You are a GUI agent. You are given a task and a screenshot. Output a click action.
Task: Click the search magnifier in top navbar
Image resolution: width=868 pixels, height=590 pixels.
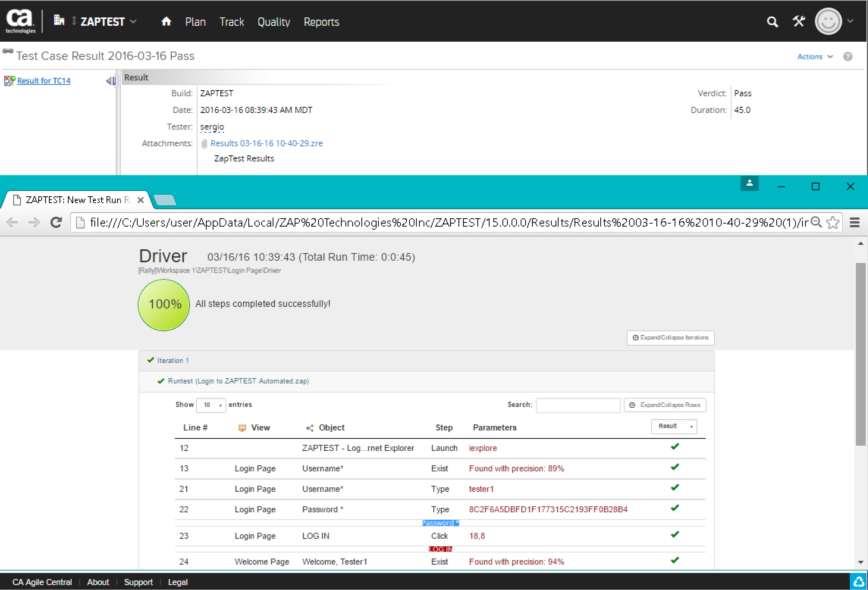click(772, 22)
